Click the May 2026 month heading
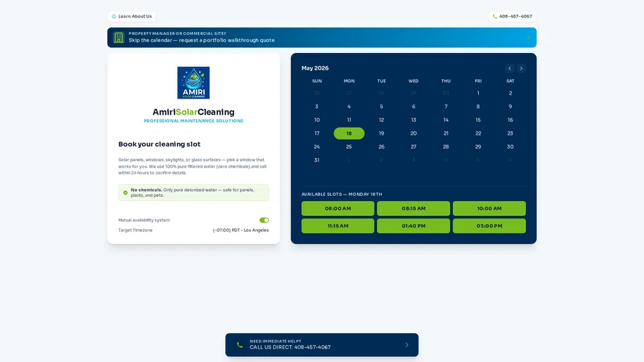This screenshot has width=644, height=362. (x=315, y=68)
